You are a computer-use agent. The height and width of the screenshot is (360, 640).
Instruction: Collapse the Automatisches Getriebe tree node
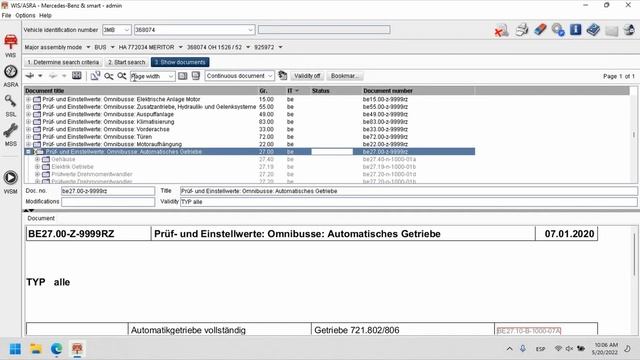click(28, 152)
